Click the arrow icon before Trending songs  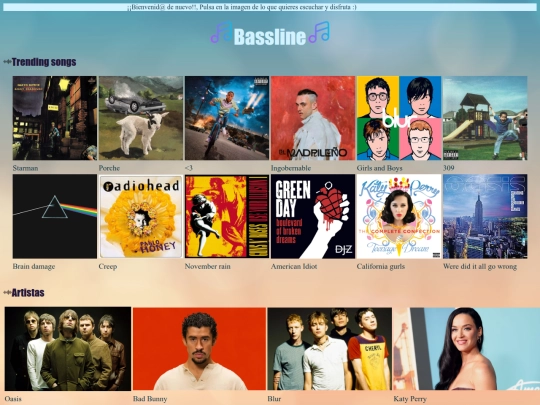(7, 62)
